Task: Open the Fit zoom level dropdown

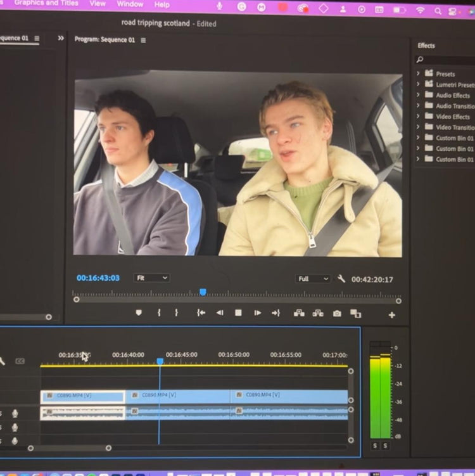Action: pos(151,278)
